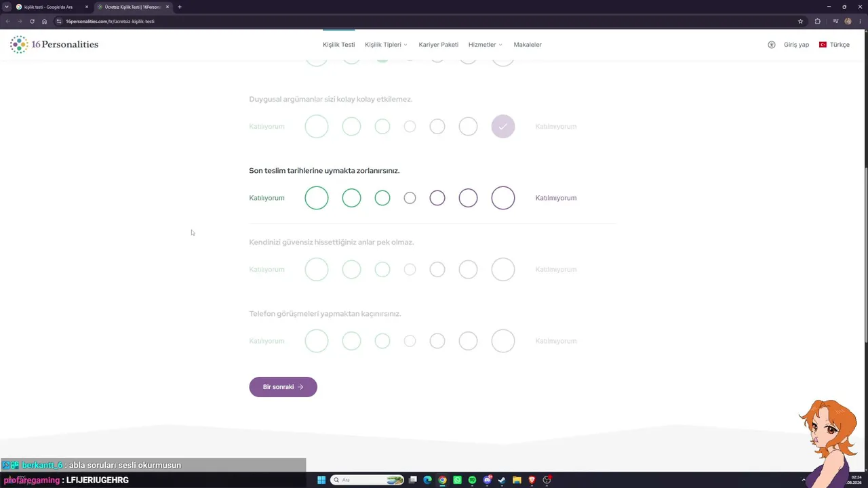Choose strongest disagree for 'Kendinizi güvensiz' question

point(503,270)
